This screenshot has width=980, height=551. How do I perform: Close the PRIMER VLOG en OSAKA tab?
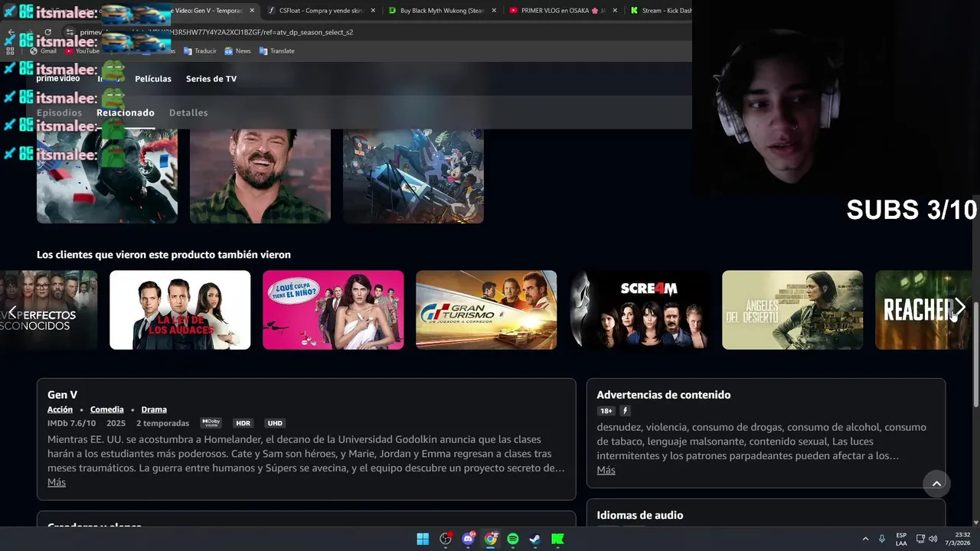click(614, 11)
